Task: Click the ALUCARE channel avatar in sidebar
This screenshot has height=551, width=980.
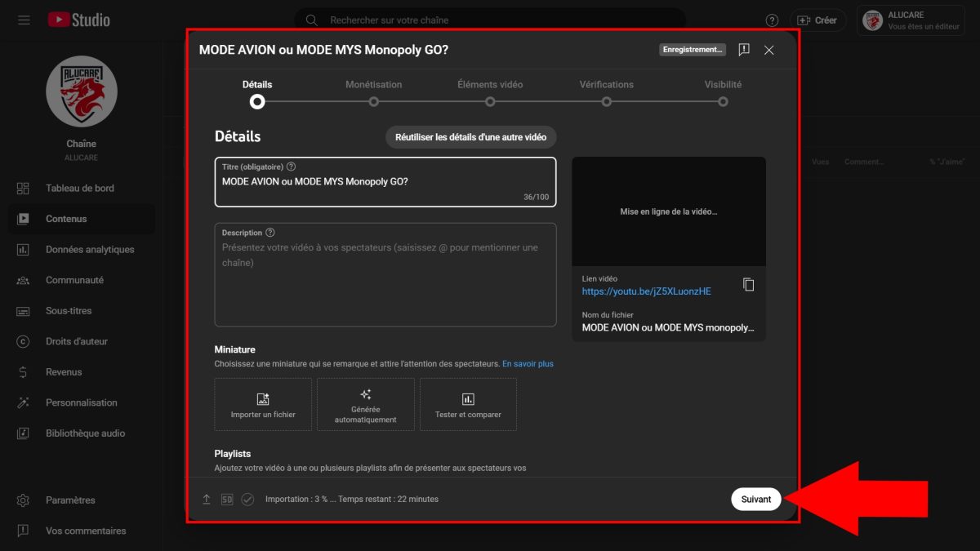Action: [82, 91]
